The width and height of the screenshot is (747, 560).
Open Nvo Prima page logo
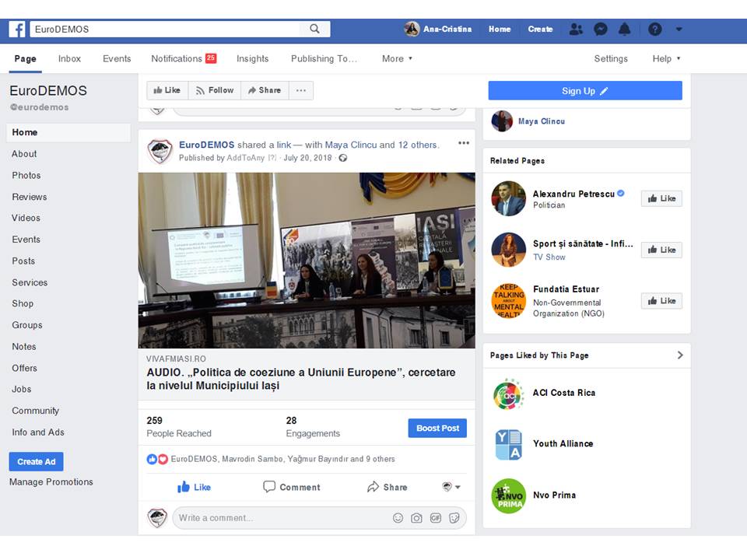(508, 496)
